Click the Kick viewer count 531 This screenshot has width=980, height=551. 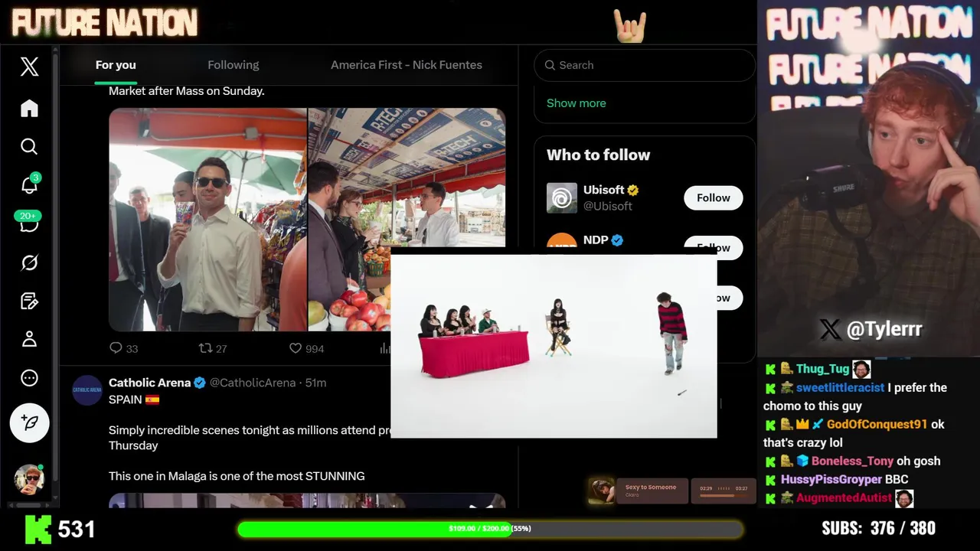click(x=77, y=529)
